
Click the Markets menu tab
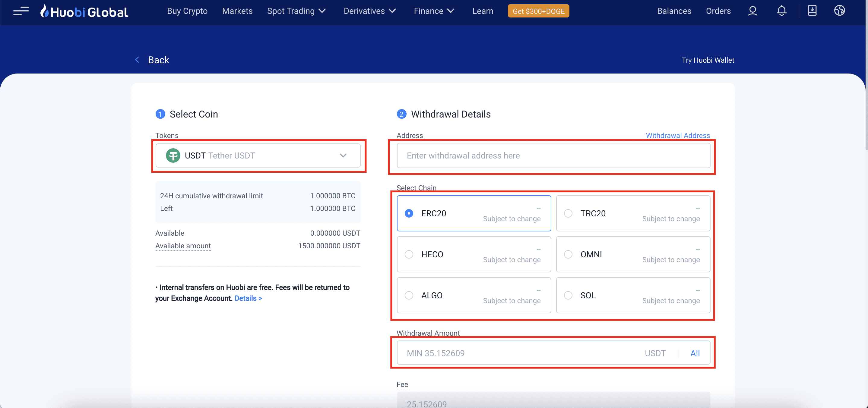(x=237, y=11)
